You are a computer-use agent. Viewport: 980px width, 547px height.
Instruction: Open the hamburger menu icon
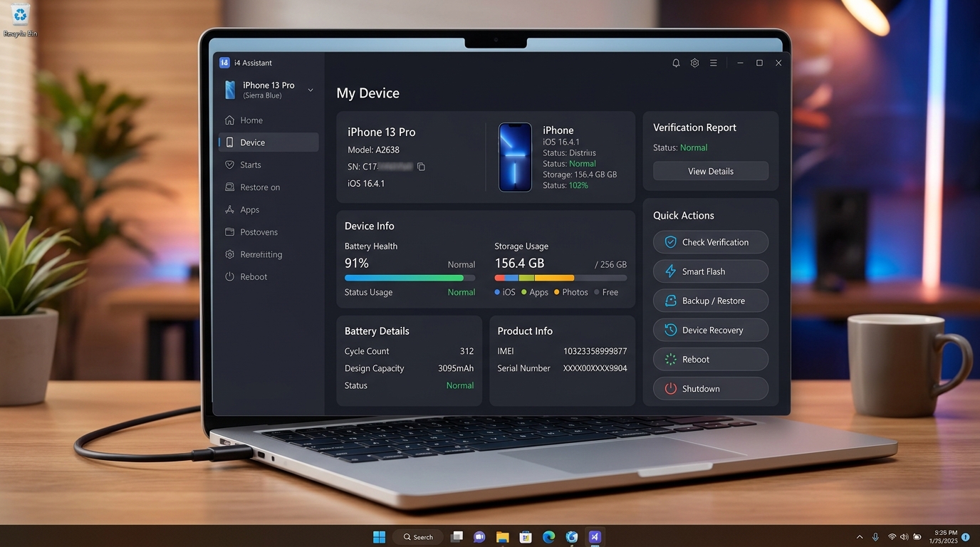pyautogui.click(x=713, y=63)
